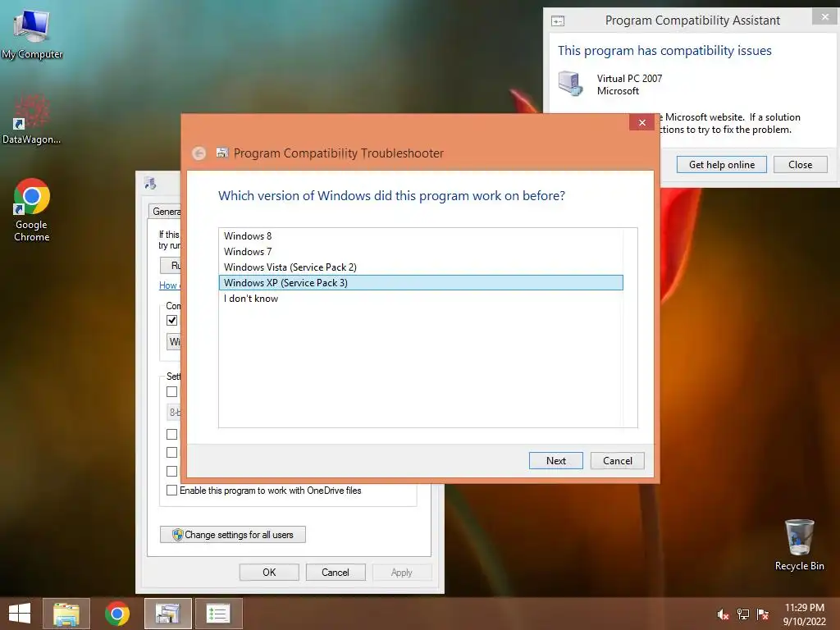Open the clock showing 11:29 PM

click(x=804, y=614)
